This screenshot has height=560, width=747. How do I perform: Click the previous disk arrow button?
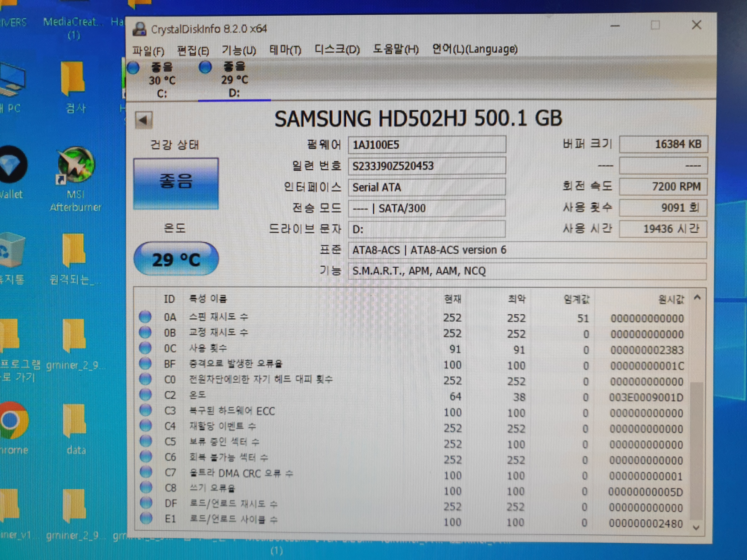click(x=144, y=120)
